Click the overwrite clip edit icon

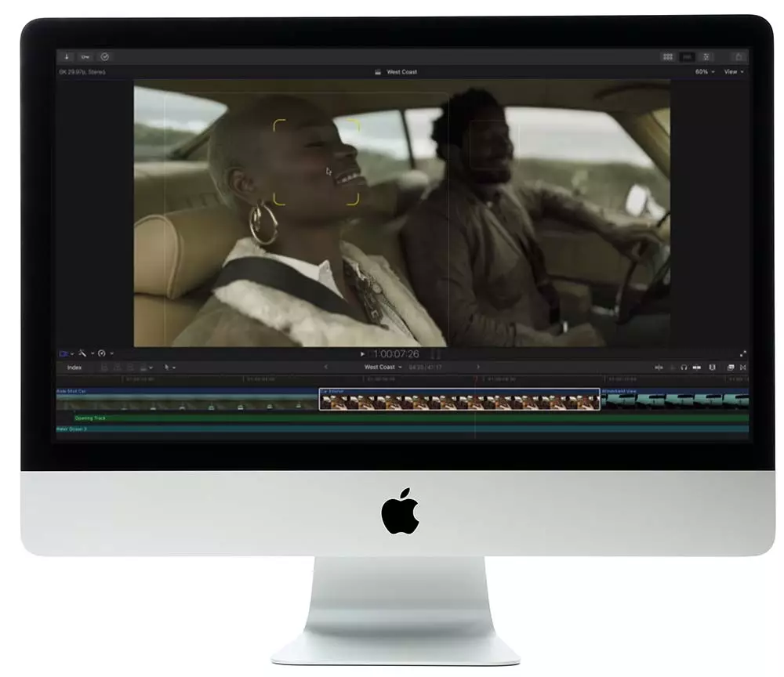143,367
